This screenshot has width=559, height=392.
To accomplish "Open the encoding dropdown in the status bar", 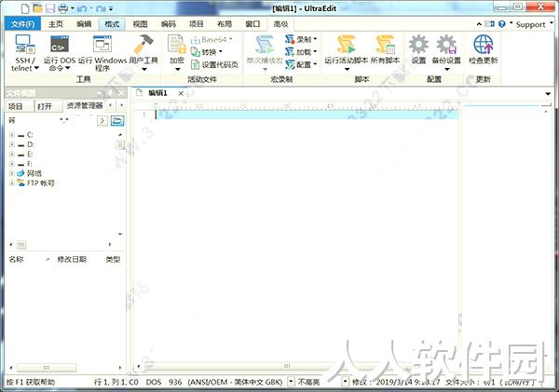I will click(x=291, y=382).
